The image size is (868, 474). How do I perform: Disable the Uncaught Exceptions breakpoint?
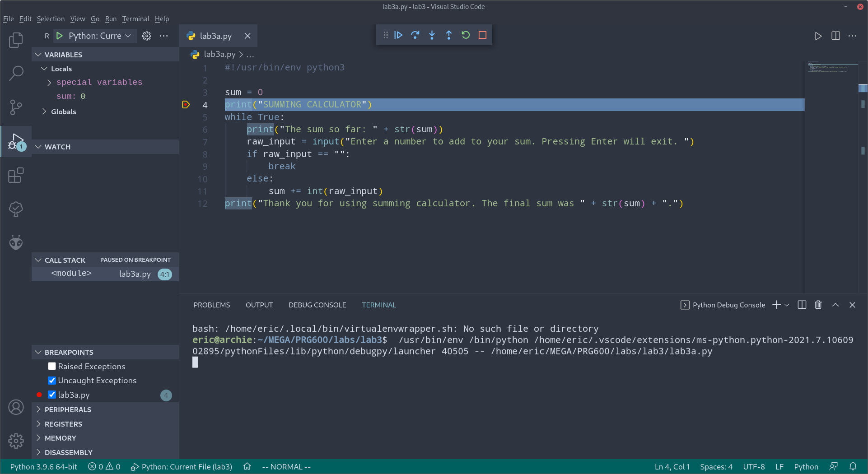point(51,381)
